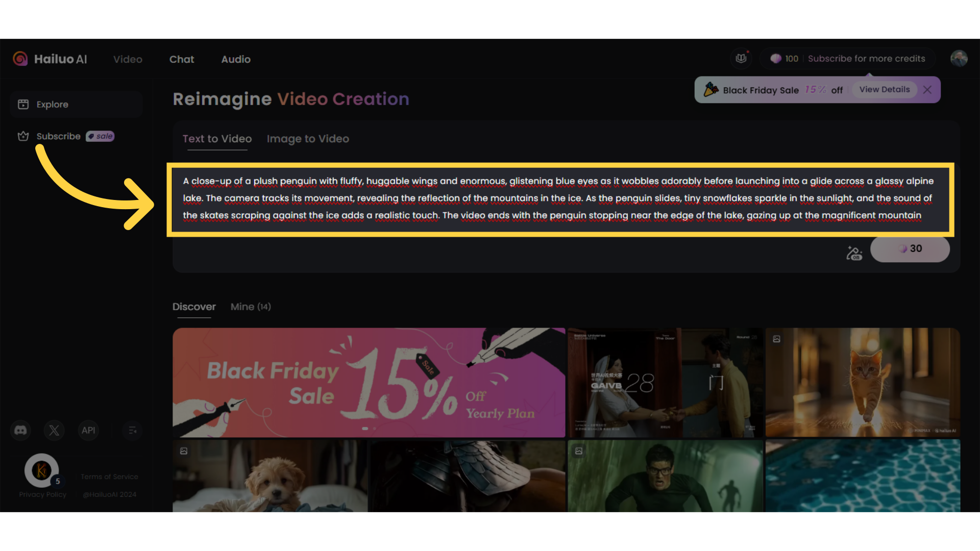The width and height of the screenshot is (980, 551).
Task: Open the Chat menu item
Action: point(182,59)
